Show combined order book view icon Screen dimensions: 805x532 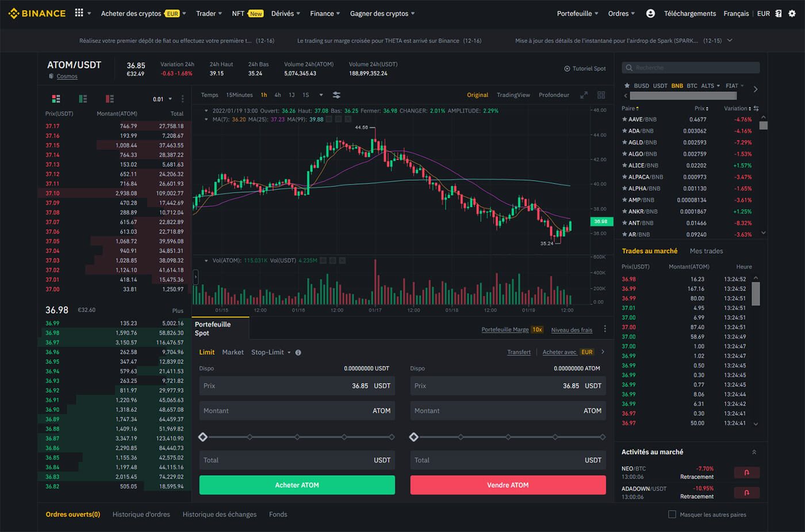pos(56,99)
